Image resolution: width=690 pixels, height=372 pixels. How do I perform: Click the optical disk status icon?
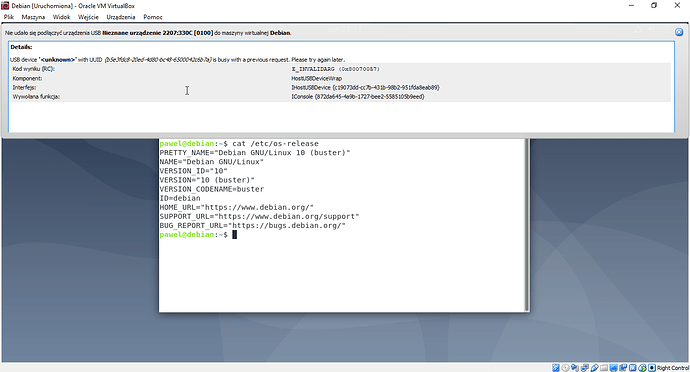point(565,368)
